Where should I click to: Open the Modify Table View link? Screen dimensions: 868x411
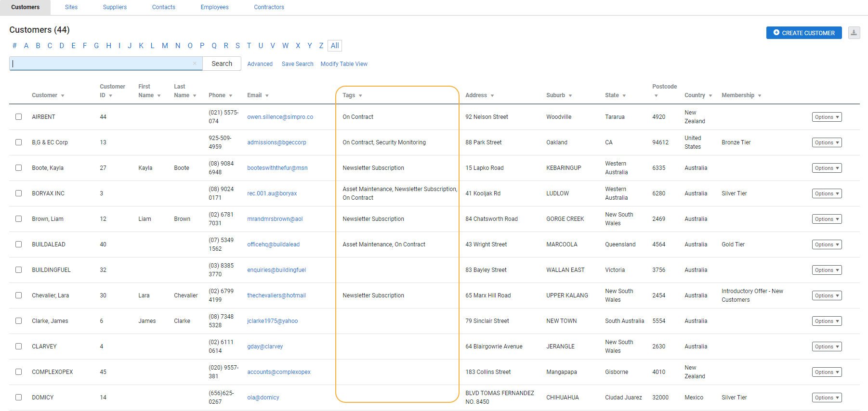344,64
